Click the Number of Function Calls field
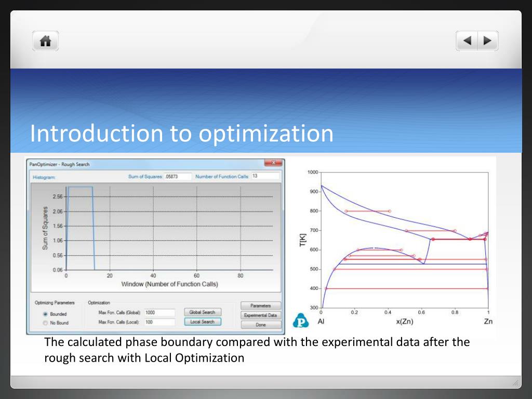This screenshot has height=399, width=532. [x=265, y=177]
